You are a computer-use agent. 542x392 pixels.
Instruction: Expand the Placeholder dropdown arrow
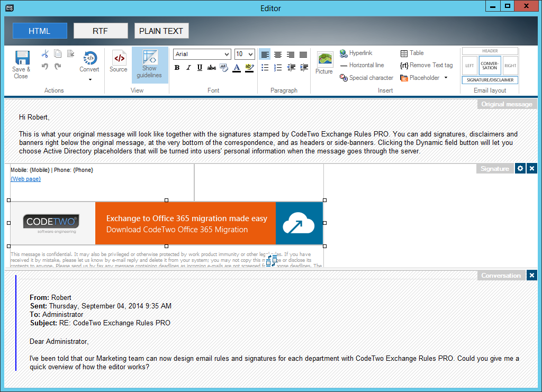(446, 78)
